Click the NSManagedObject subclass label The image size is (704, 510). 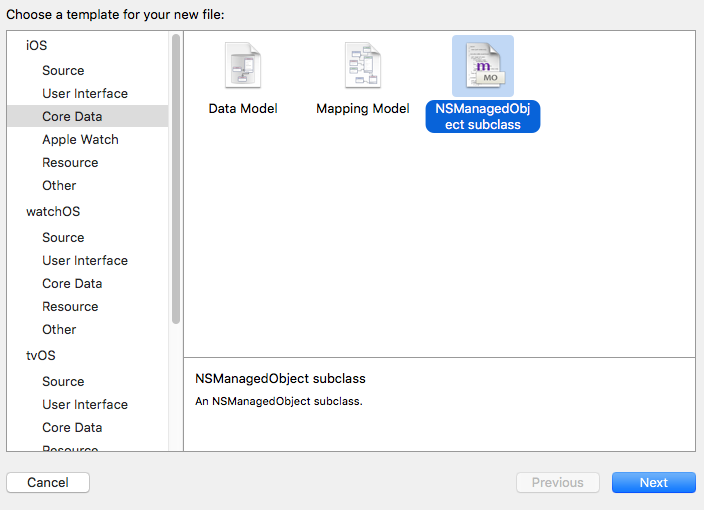tap(483, 116)
